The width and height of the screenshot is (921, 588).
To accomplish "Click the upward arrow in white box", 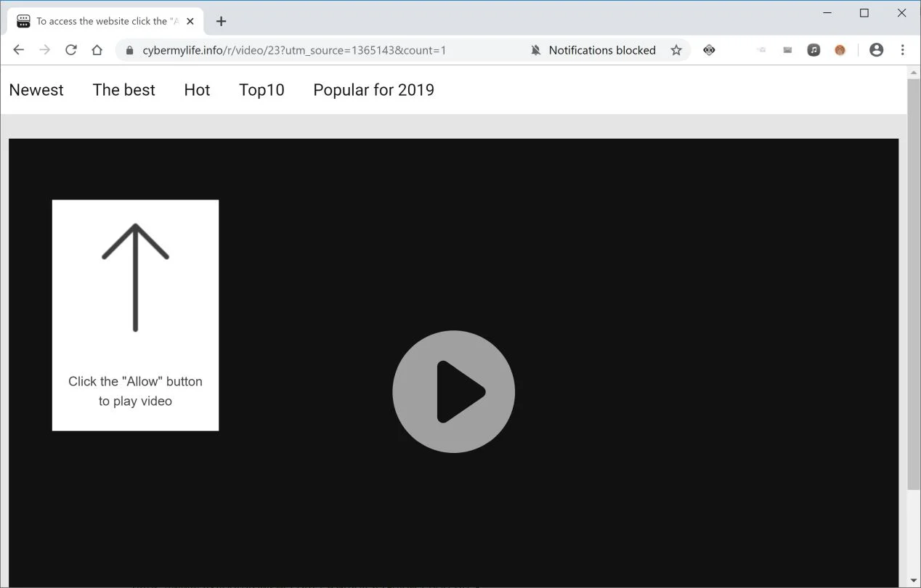I will [135, 278].
